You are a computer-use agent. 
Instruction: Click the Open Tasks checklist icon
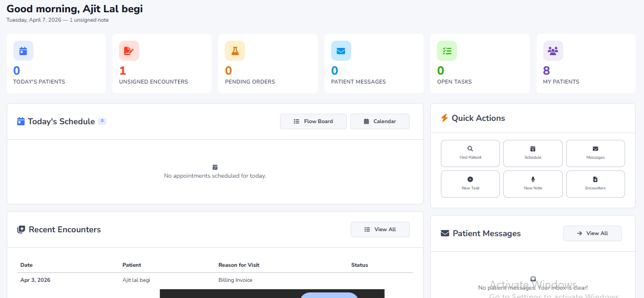[447, 51]
